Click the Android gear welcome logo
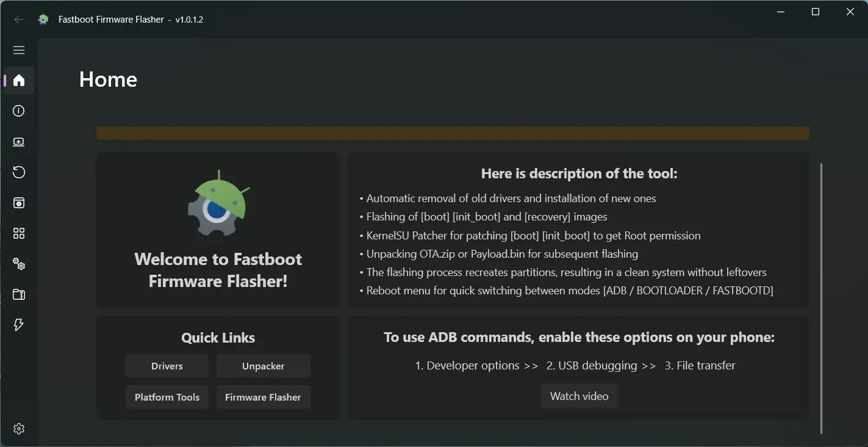Viewport: 868px width, 447px height. pos(218,203)
